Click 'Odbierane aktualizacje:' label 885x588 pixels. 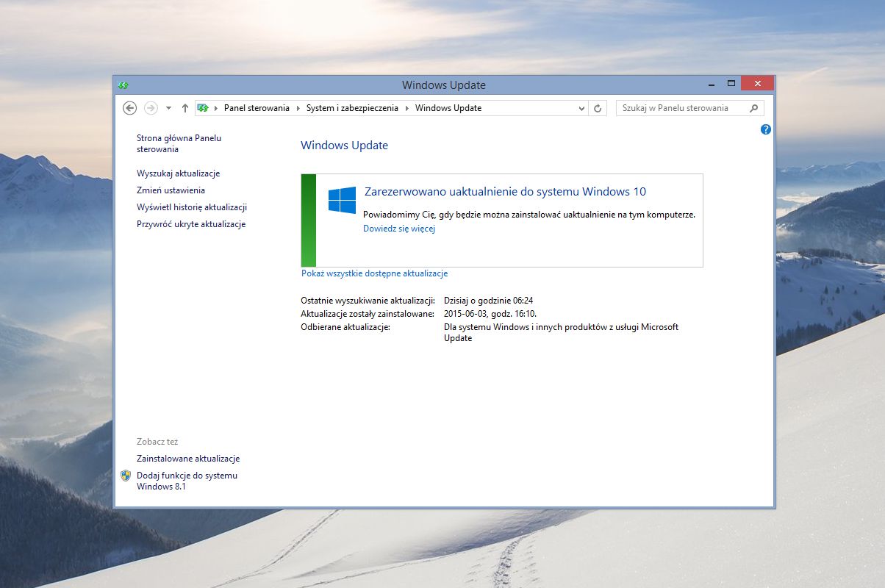(345, 327)
